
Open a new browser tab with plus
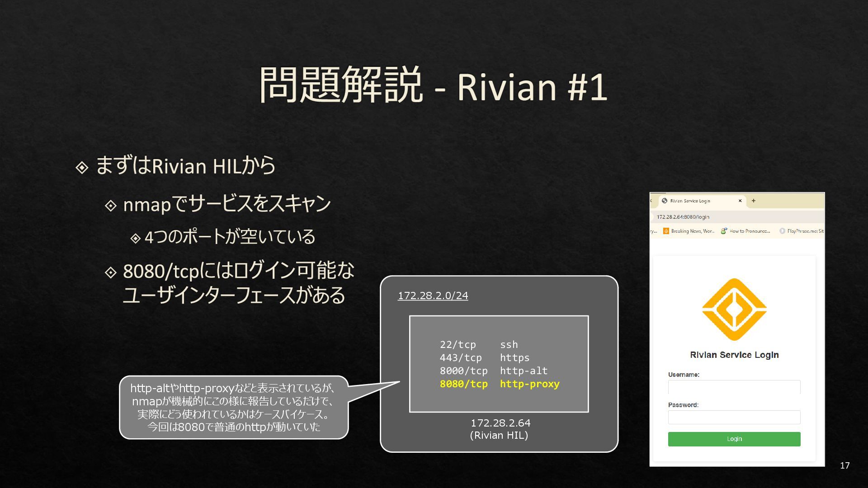pos(753,201)
